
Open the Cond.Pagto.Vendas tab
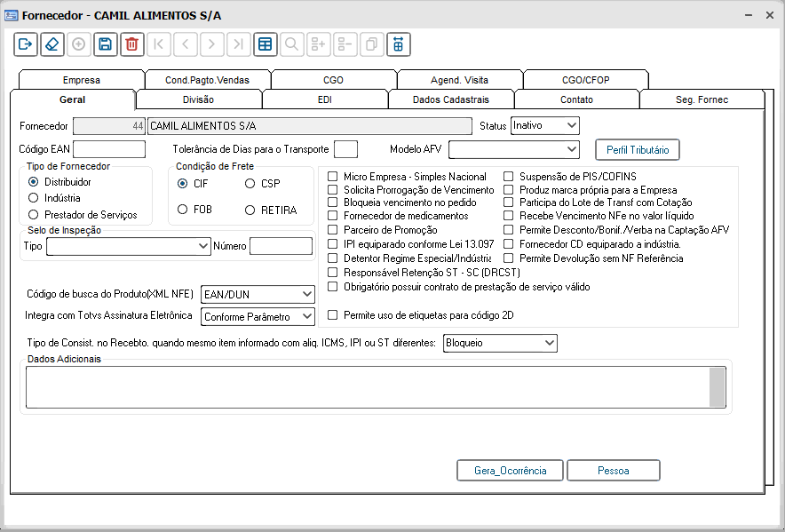point(207,80)
